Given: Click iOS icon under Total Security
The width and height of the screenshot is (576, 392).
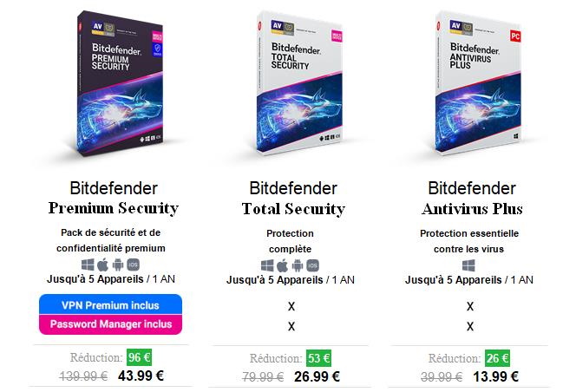Looking at the screenshot, I should coord(312,265).
